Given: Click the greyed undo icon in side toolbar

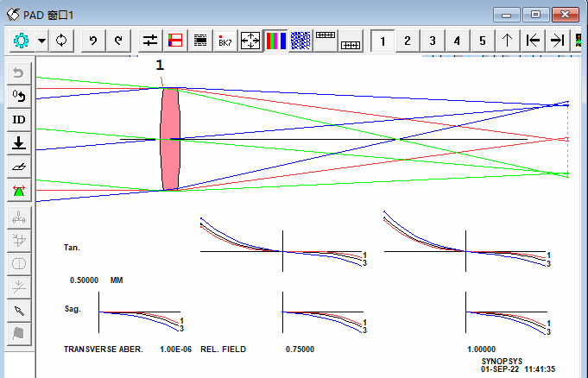Looking at the screenshot, I should click(19, 72).
